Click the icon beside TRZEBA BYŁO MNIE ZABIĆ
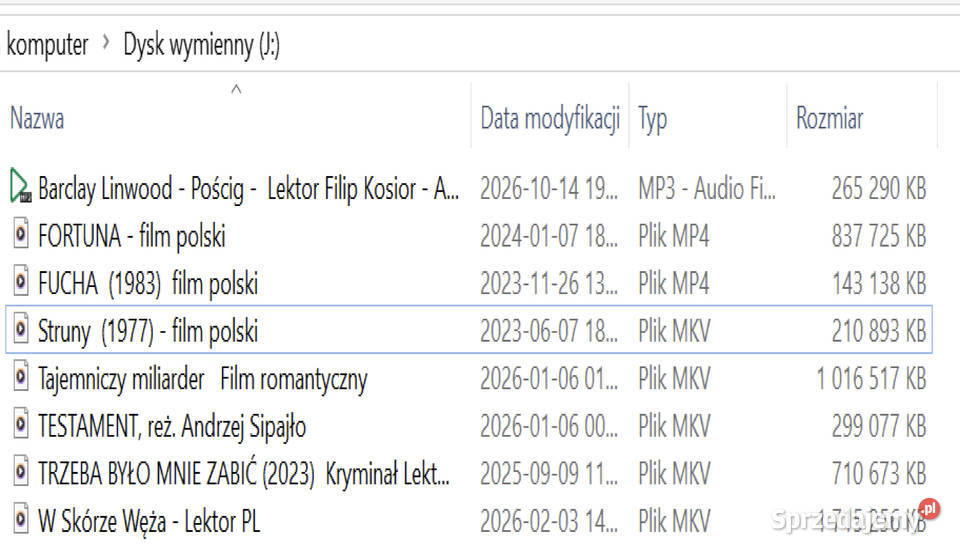The height and width of the screenshot is (553, 960). (x=21, y=472)
